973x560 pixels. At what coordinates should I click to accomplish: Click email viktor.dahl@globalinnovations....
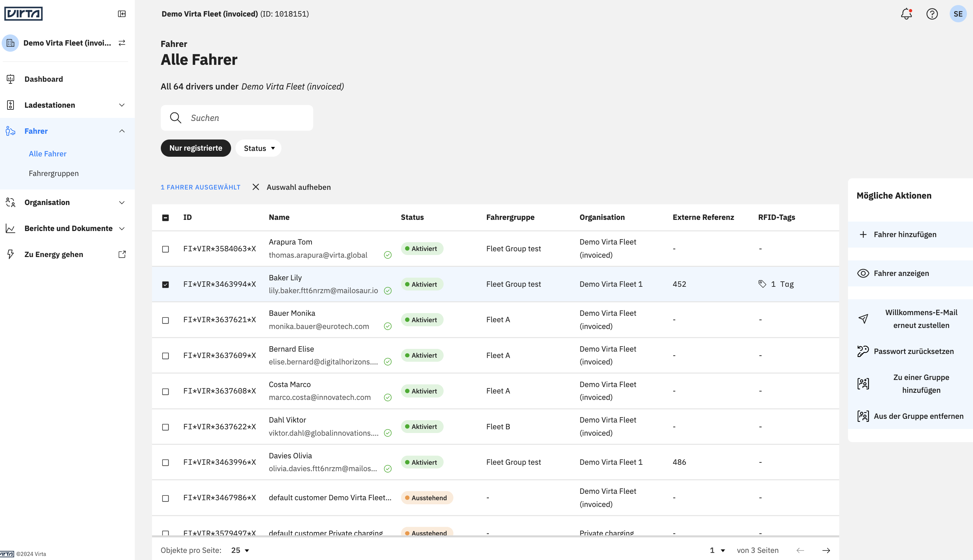coord(323,433)
